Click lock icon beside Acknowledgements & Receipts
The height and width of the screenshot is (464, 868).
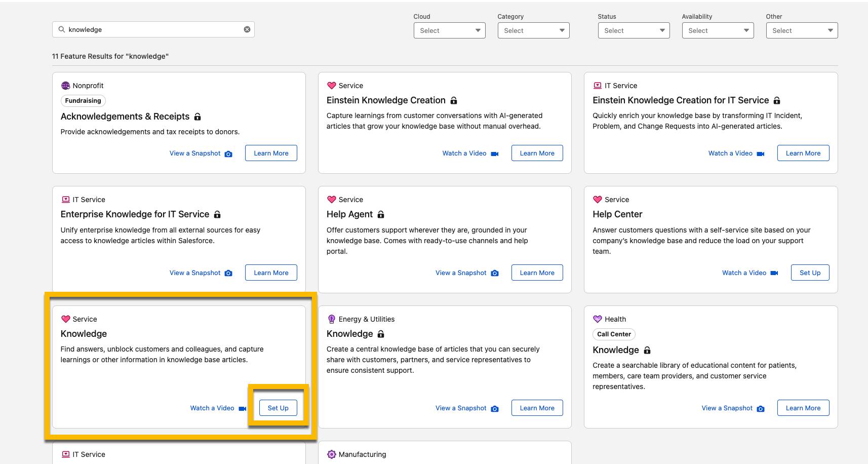point(198,117)
